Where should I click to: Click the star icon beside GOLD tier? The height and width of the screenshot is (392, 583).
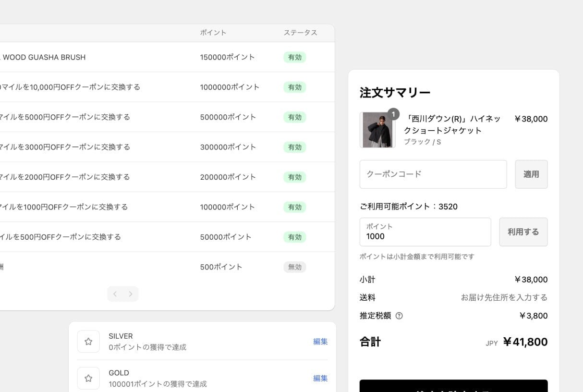pyautogui.click(x=88, y=379)
